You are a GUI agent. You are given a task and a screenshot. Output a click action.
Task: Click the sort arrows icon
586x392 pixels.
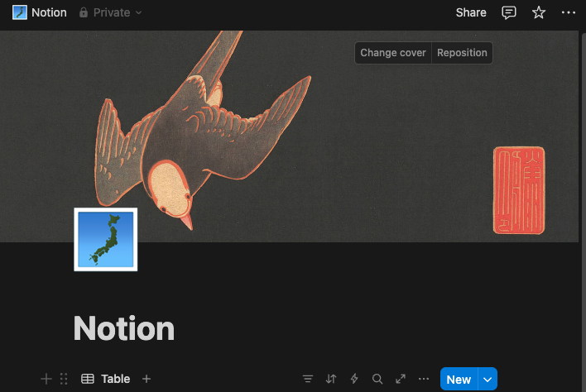tap(331, 379)
